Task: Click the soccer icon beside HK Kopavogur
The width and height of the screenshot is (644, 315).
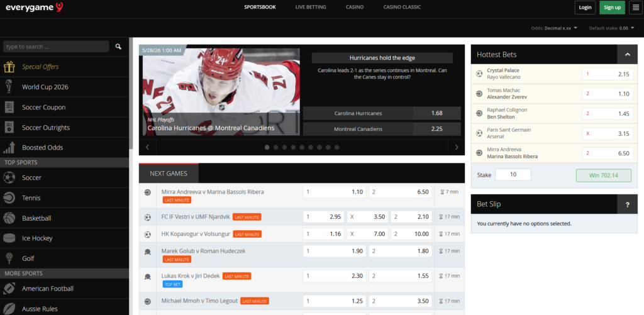Action: [148, 234]
